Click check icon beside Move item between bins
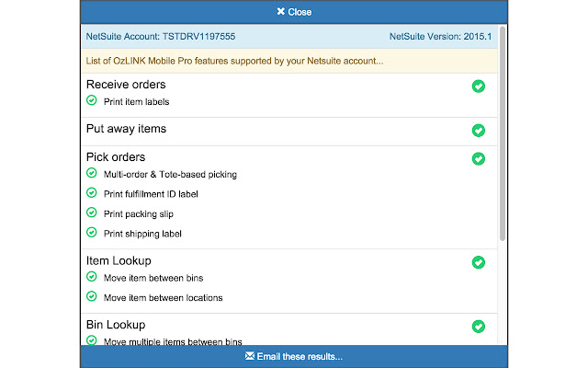The height and width of the screenshot is (368, 588). tap(92, 277)
